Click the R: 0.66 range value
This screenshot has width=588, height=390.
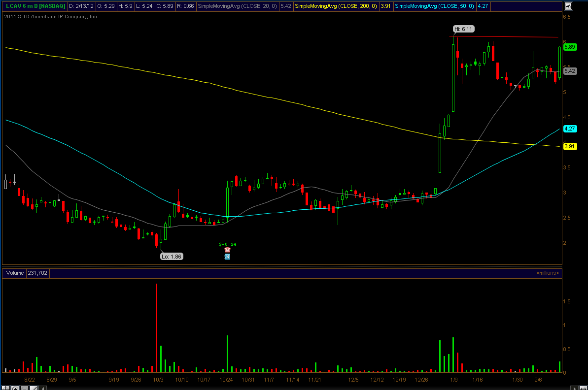185,6
